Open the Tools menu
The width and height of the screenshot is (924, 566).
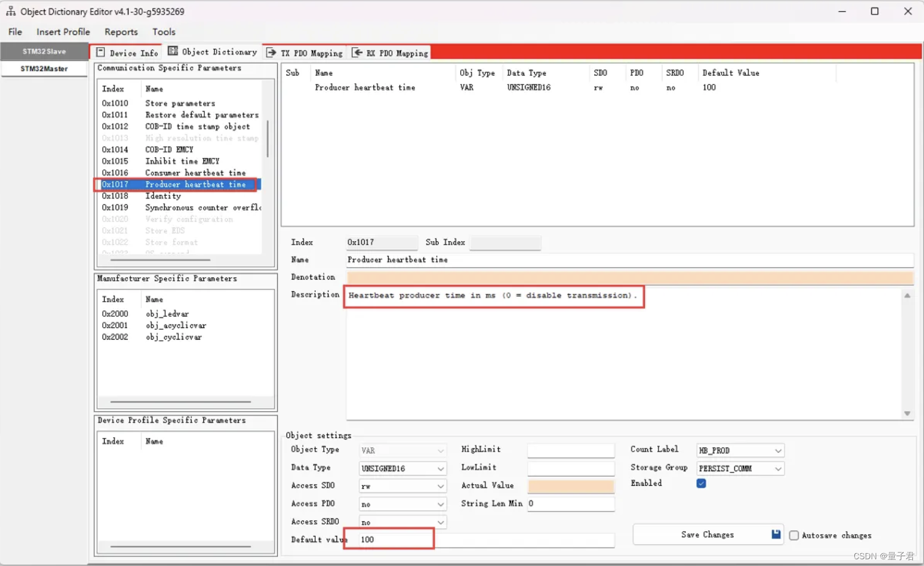(164, 32)
